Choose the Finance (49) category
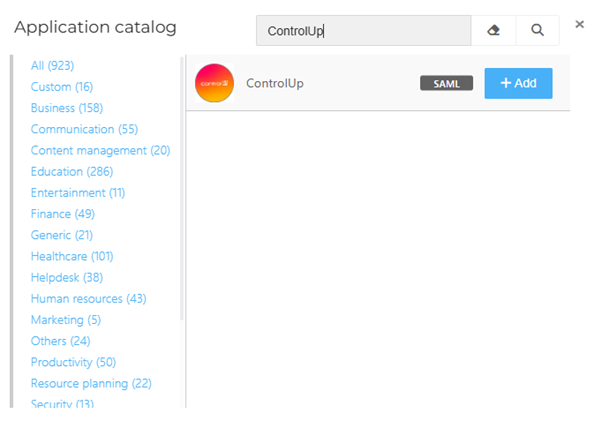 coord(64,214)
